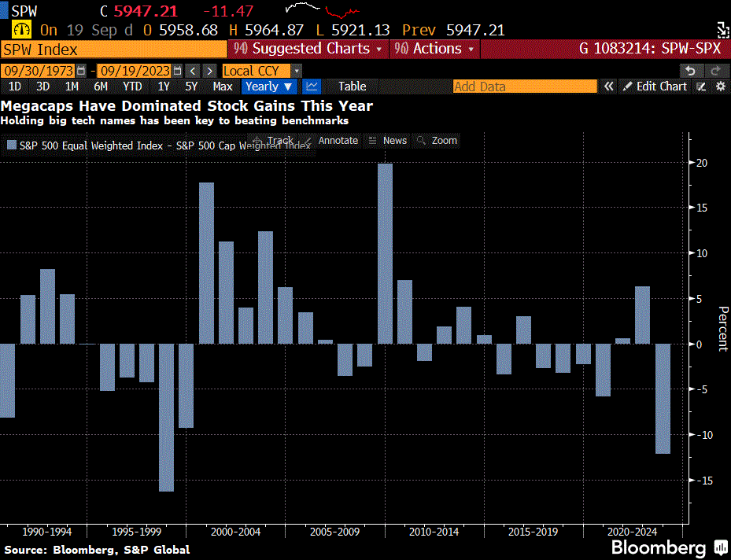Click the low value 5921.13
This screenshot has width=731, height=560.
point(360,31)
